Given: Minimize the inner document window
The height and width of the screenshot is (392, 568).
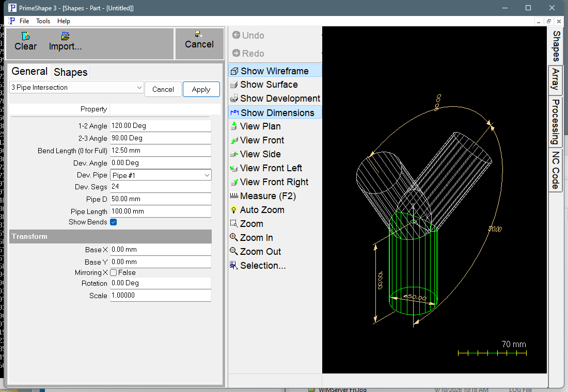Looking at the screenshot, I should coord(539,22).
